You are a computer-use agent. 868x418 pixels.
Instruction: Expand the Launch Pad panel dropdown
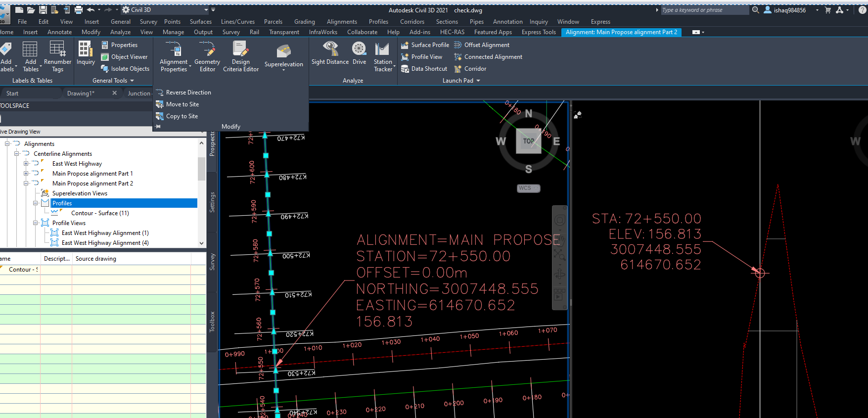point(478,81)
